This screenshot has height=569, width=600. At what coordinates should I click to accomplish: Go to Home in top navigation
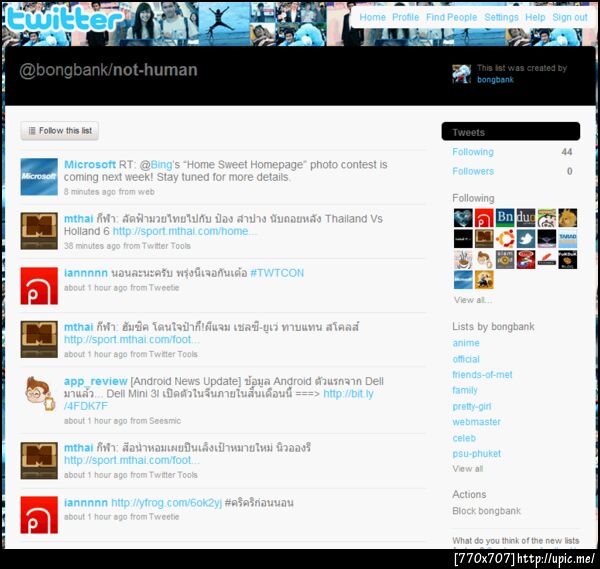(x=372, y=17)
